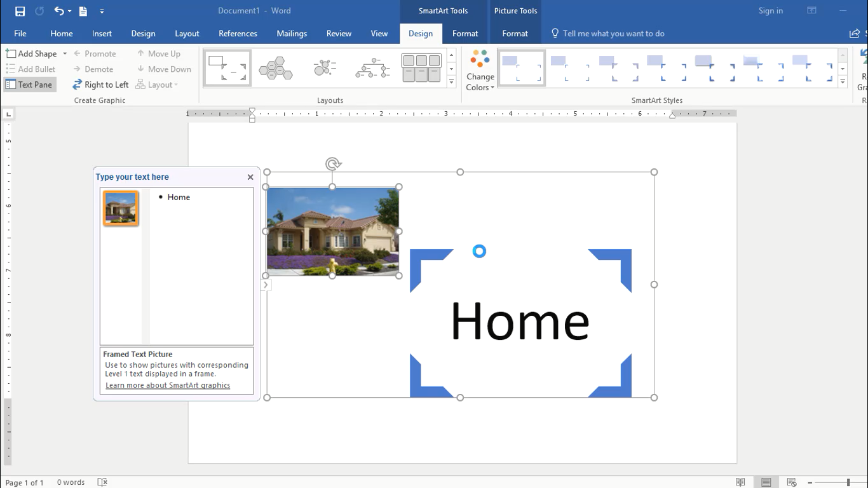Click Learn more about SmartArt graphics link

tap(168, 385)
